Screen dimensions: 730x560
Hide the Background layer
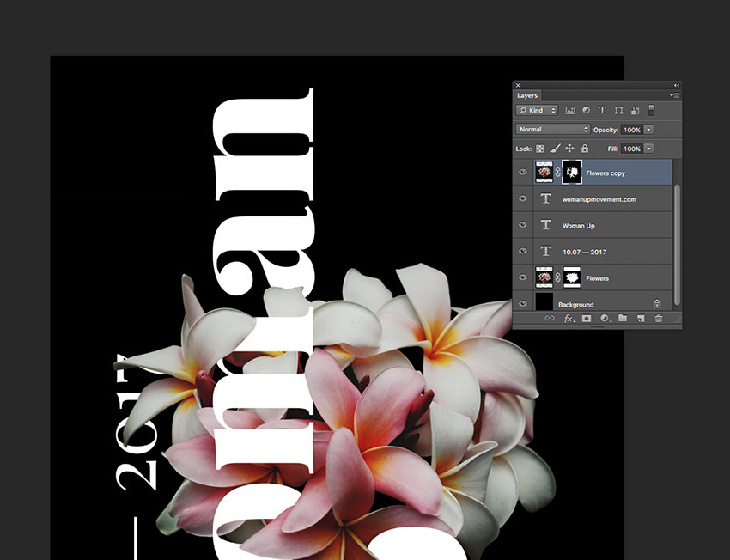[523, 303]
